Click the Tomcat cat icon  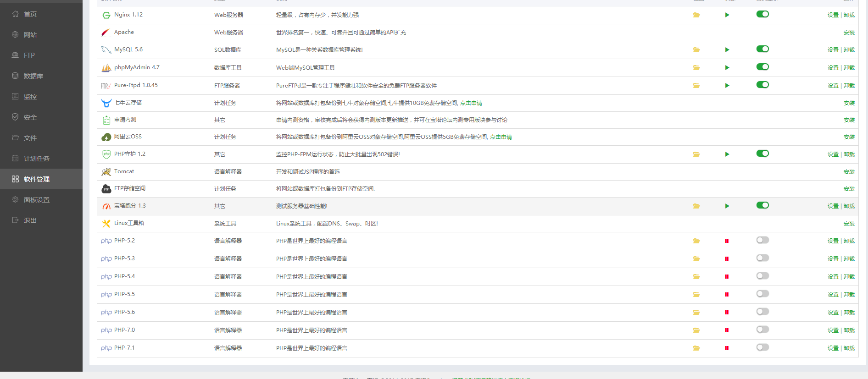[106, 172]
